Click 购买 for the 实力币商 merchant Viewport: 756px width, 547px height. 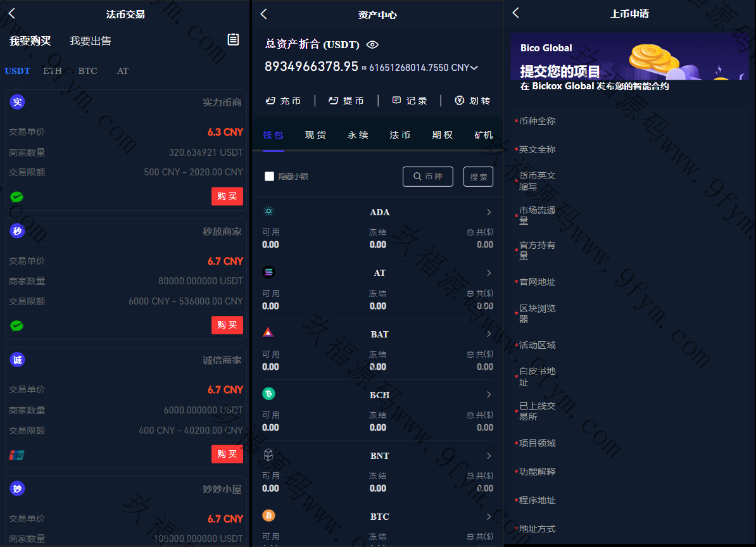pos(227,196)
